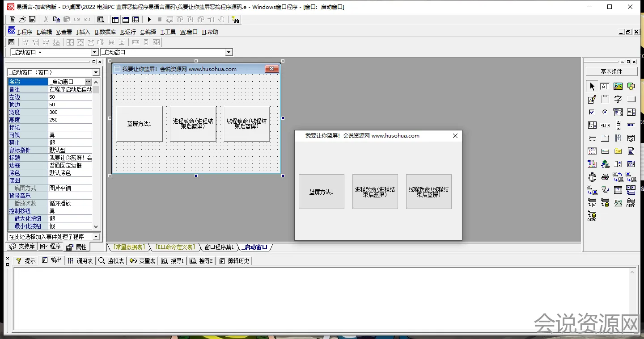Click the 基本组件 button header
644x339 pixels.
tap(611, 71)
